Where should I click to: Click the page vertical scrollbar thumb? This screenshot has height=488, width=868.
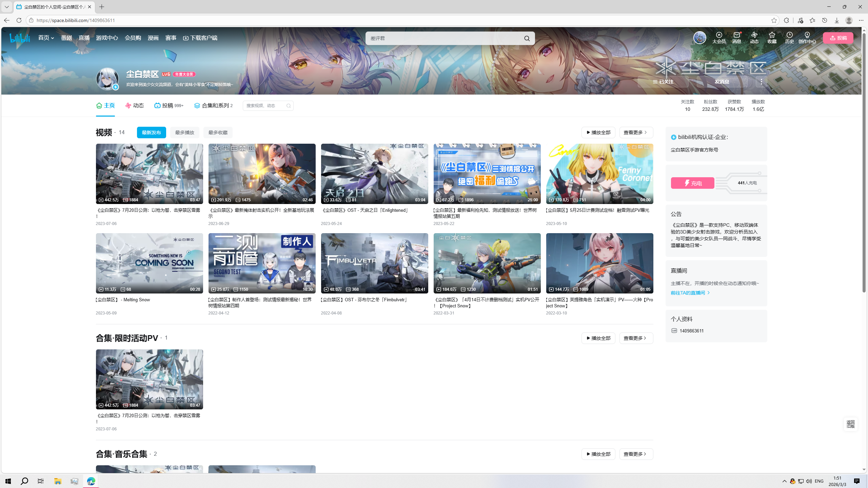click(864, 163)
